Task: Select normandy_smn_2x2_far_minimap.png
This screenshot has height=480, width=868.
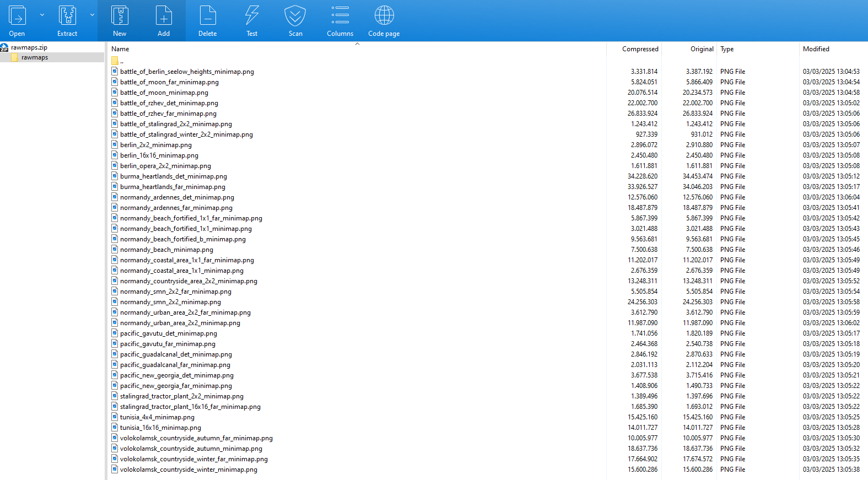Action: point(176,292)
